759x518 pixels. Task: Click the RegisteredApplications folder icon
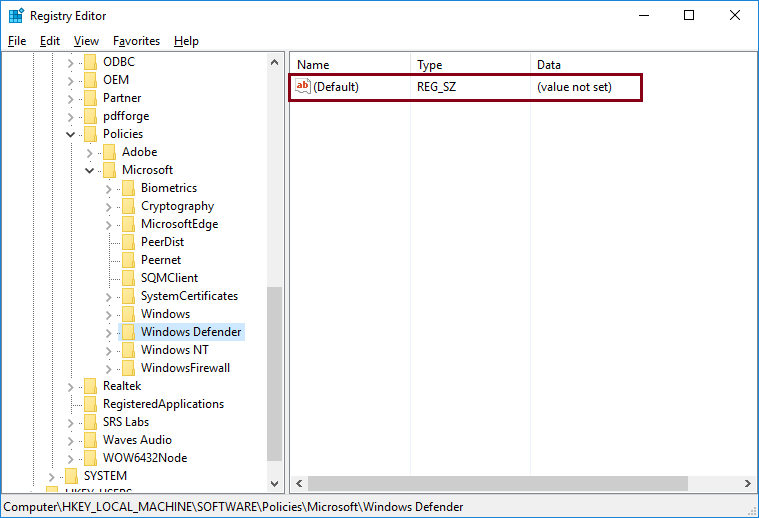pyautogui.click(x=90, y=404)
